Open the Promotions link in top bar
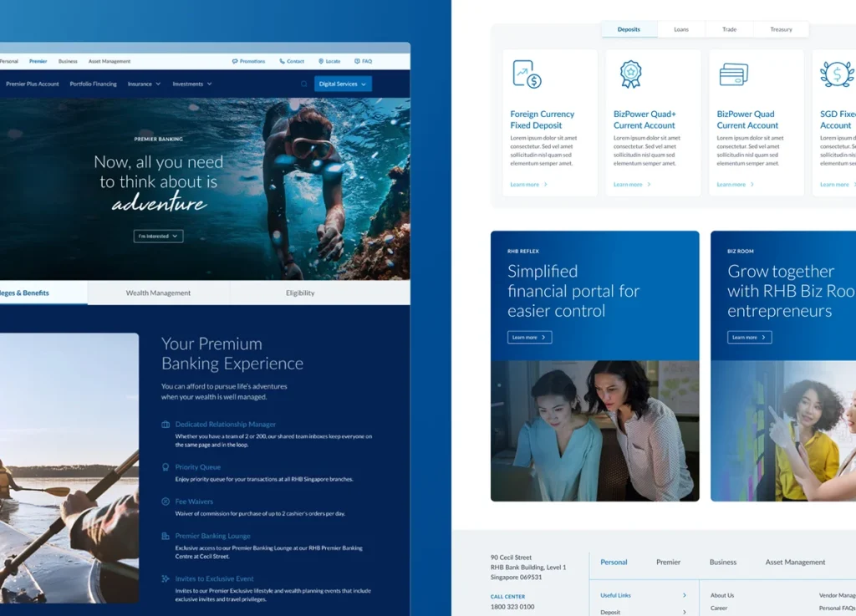The image size is (856, 616). tap(248, 61)
